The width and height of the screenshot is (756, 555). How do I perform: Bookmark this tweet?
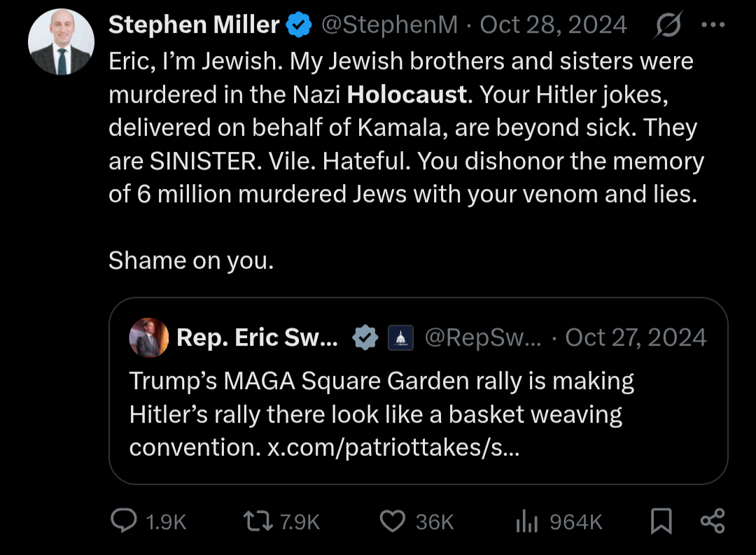661,521
